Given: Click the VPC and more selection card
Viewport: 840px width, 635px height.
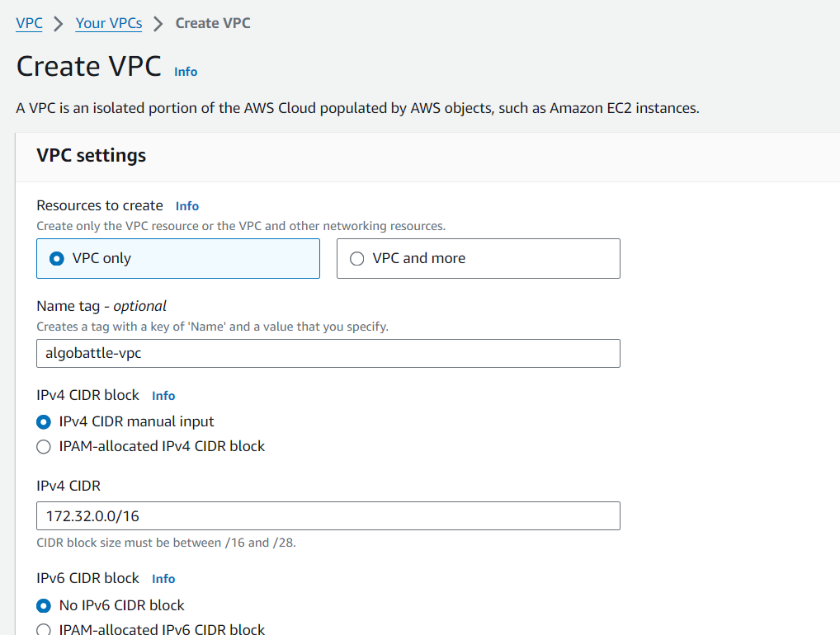Looking at the screenshot, I should coord(478,257).
